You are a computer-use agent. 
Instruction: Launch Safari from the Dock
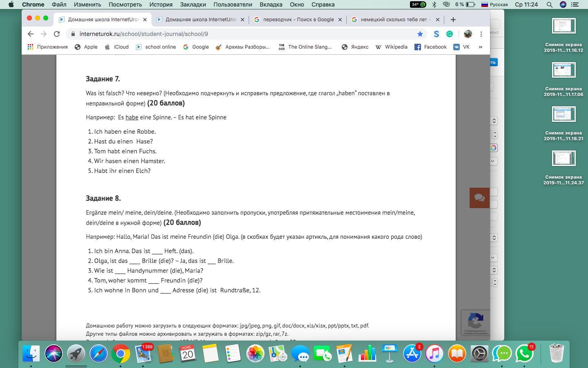(x=98, y=354)
